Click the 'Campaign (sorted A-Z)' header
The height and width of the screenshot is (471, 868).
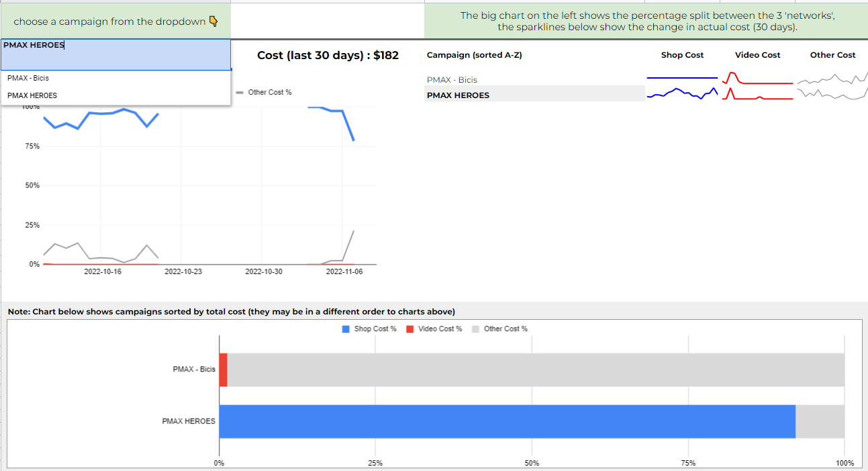click(x=474, y=55)
